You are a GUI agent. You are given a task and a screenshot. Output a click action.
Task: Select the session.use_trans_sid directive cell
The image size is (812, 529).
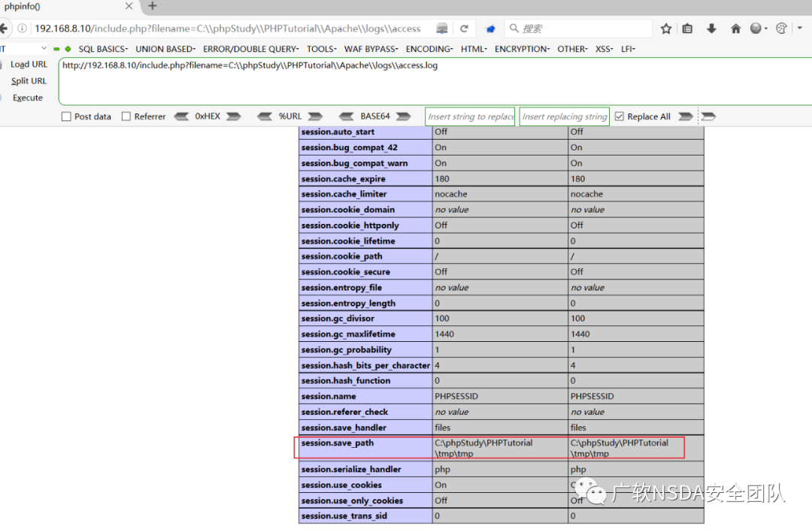pyautogui.click(x=365, y=516)
